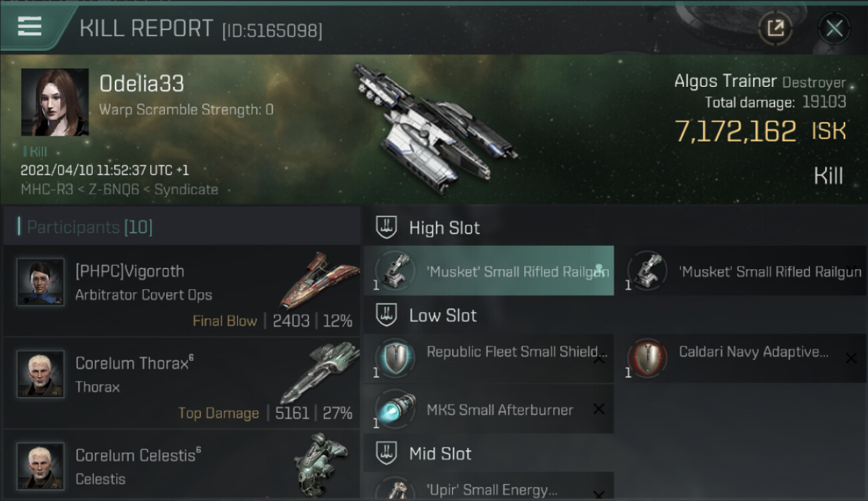868x501 pixels.
Task: Click the X beside Caldari Navy Adaptive
Action: tap(851, 359)
